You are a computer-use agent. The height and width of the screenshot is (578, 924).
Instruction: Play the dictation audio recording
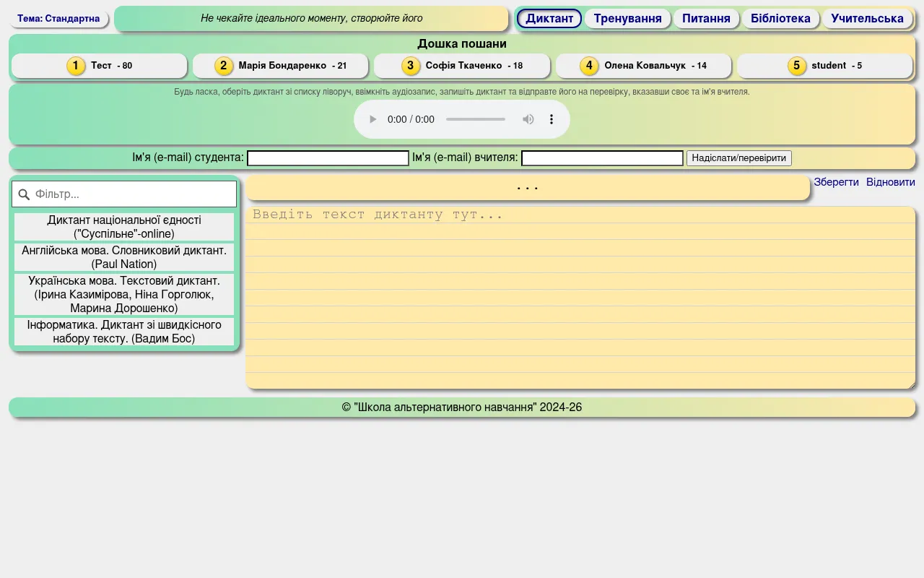coord(372,119)
